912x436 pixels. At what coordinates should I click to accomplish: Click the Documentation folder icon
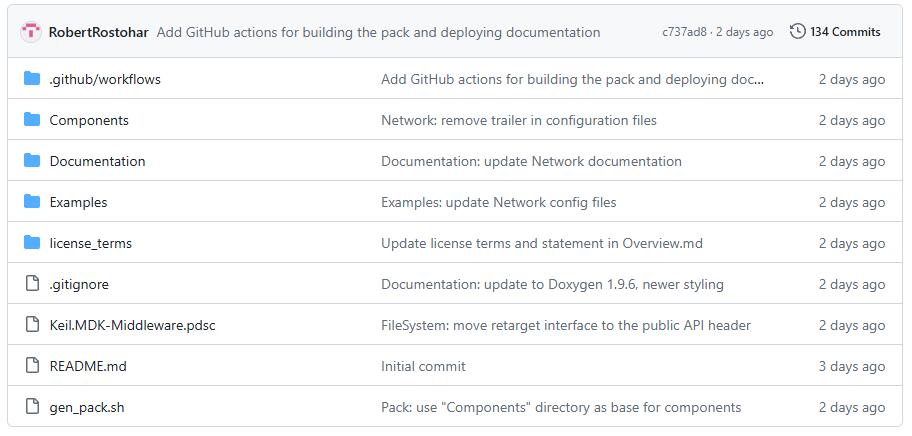(32, 160)
